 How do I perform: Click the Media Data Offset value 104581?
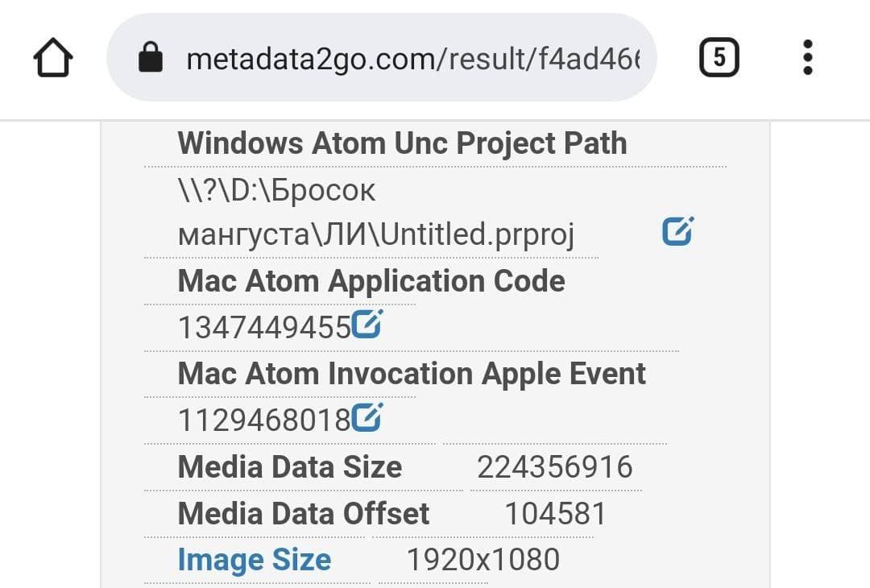tap(555, 514)
